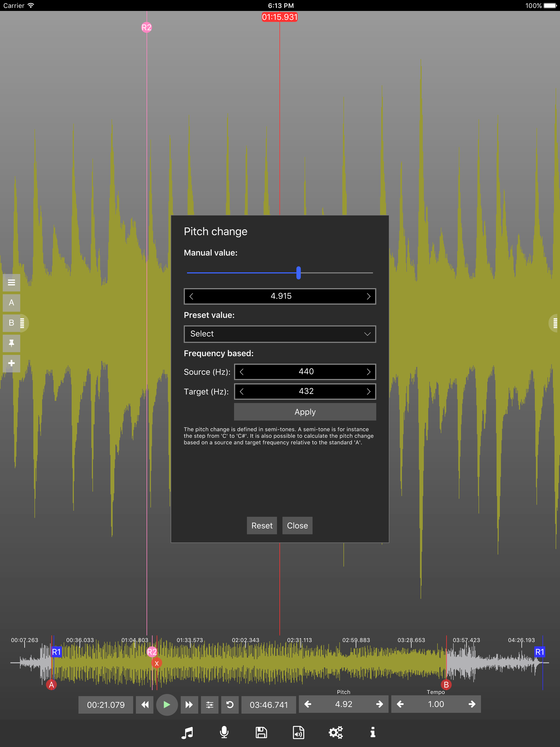Viewport: 560px width, 747px height.
Task: Open the music library note icon
Action: click(187, 733)
